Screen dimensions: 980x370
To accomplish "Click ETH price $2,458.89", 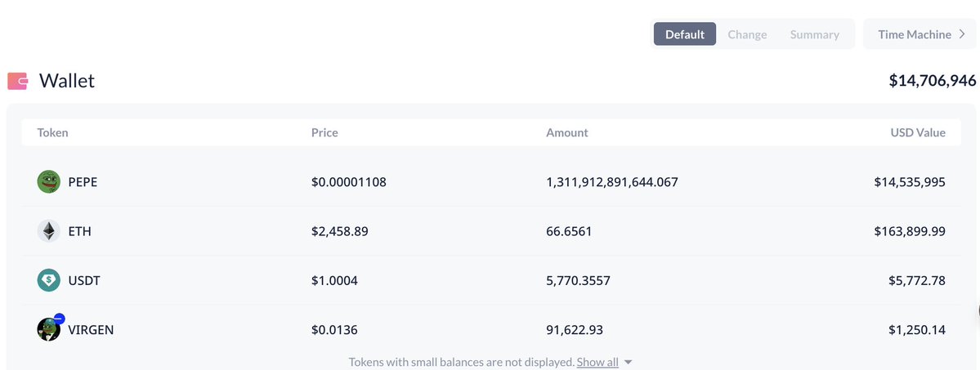I will tap(339, 231).
